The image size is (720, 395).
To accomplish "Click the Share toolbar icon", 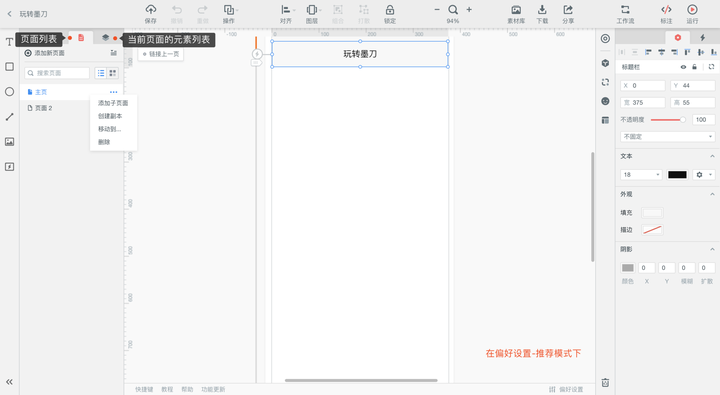I will pos(568,10).
